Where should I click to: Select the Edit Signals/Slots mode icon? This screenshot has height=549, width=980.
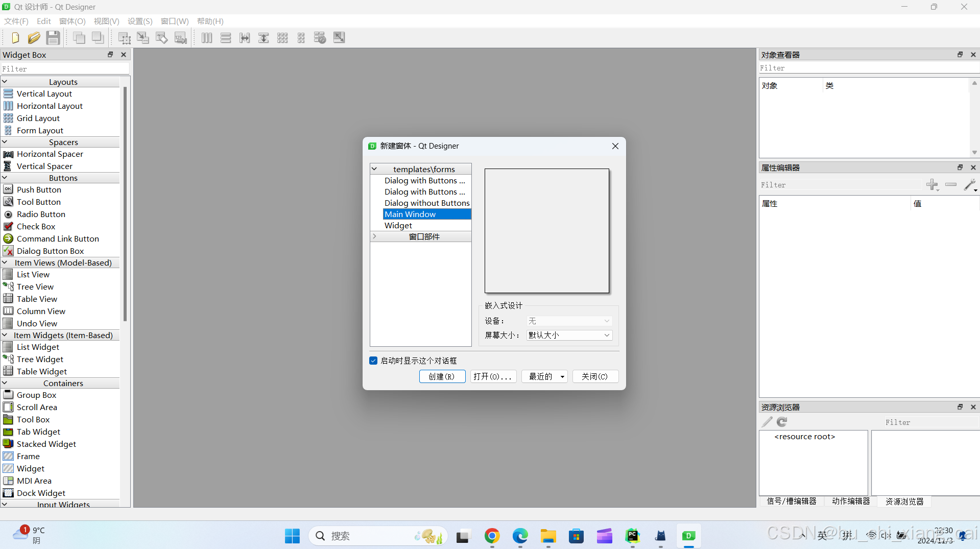coord(143,38)
